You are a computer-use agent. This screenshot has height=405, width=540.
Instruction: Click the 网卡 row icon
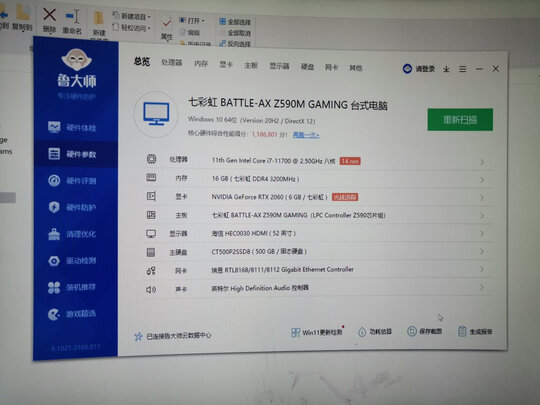[151, 271]
